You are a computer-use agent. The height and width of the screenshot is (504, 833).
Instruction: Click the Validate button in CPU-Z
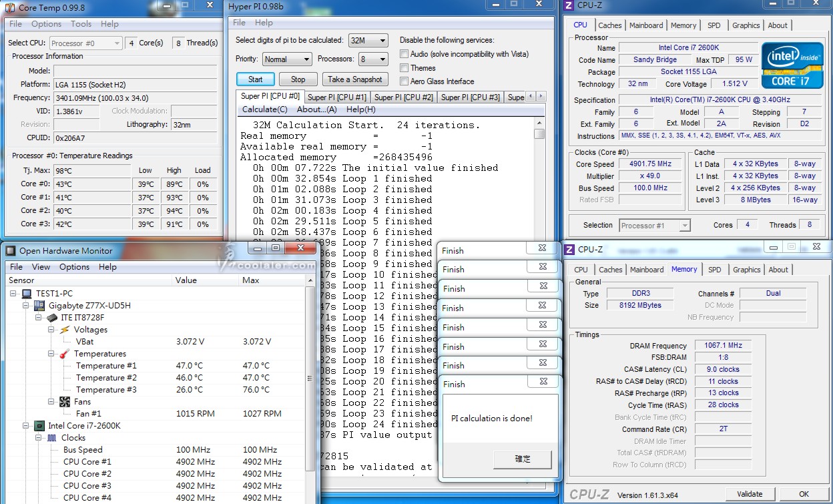pos(750,494)
